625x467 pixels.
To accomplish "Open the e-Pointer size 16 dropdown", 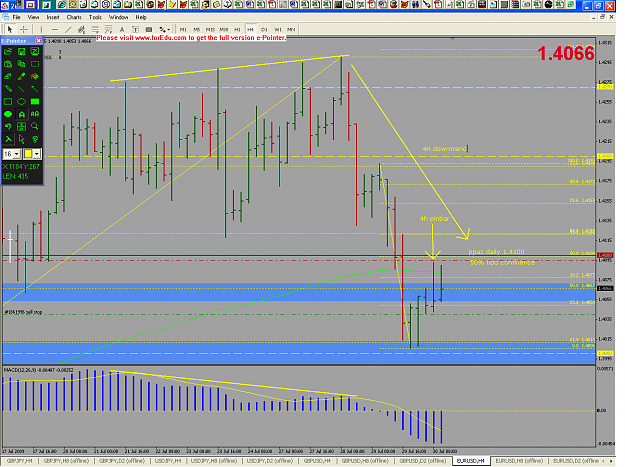I will pos(17,154).
